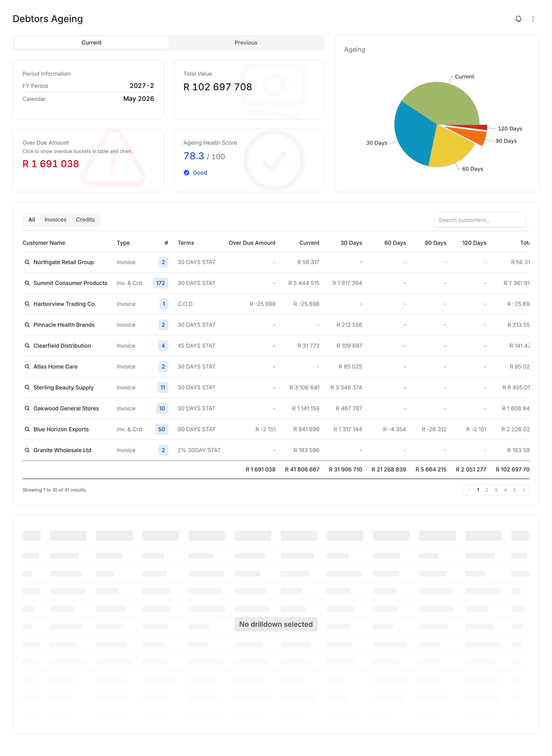Go to page 4 of results

505,490
